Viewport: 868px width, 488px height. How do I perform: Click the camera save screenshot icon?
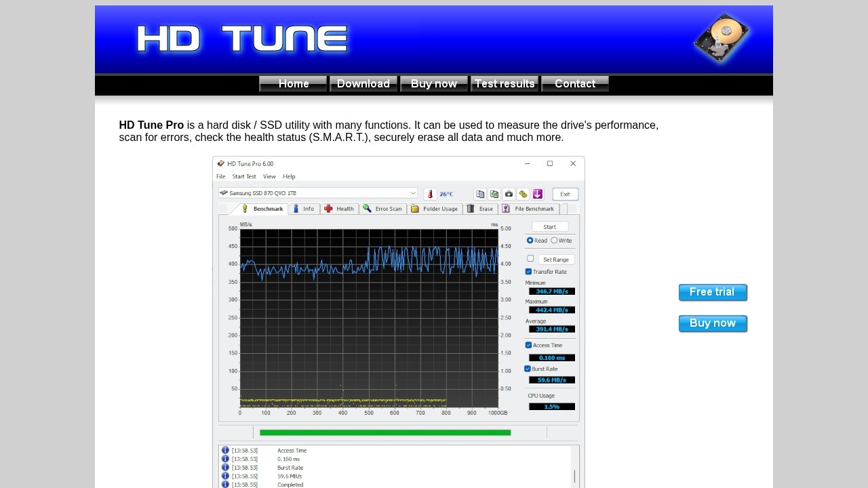coord(509,194)
